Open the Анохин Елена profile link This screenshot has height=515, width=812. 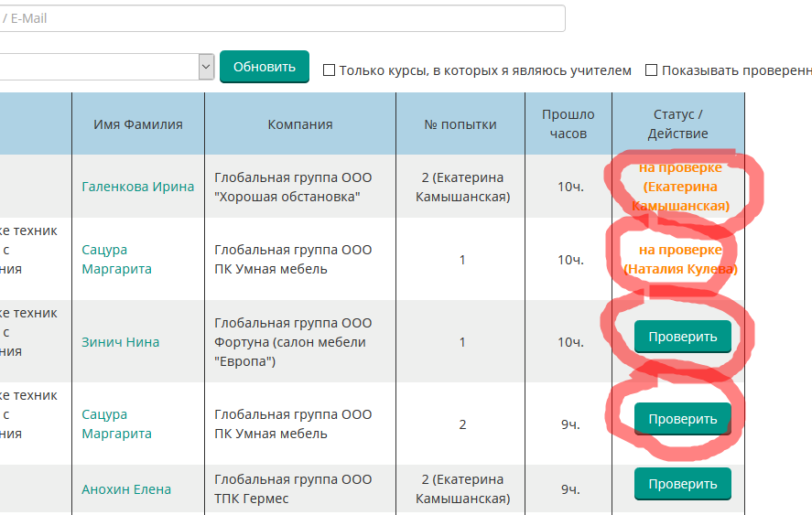(126, 489)
